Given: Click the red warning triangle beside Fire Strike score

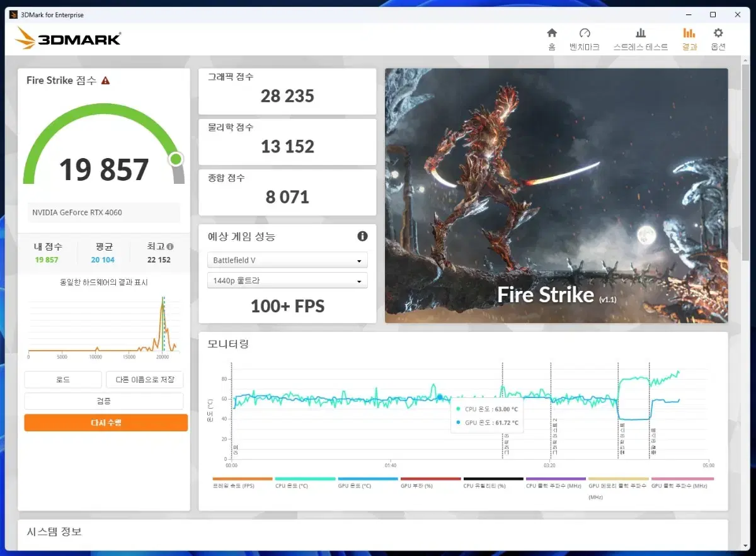Looking at the screenshot, I should [106, 81].
